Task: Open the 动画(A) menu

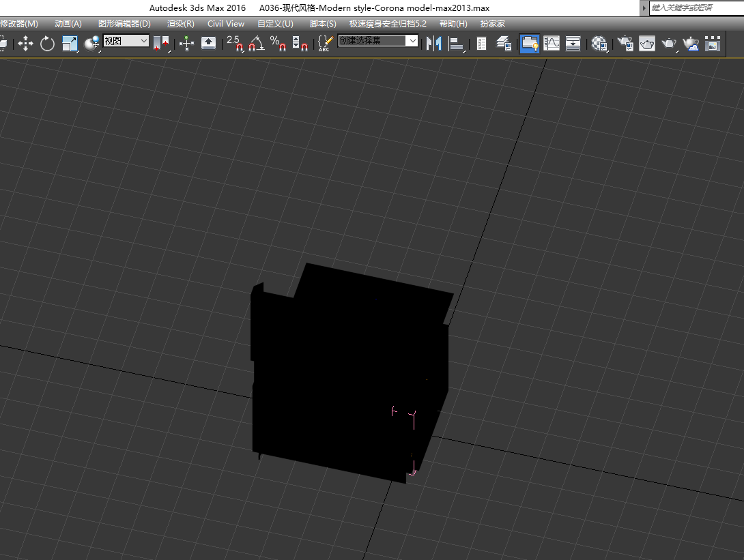Action: point(68,23)
